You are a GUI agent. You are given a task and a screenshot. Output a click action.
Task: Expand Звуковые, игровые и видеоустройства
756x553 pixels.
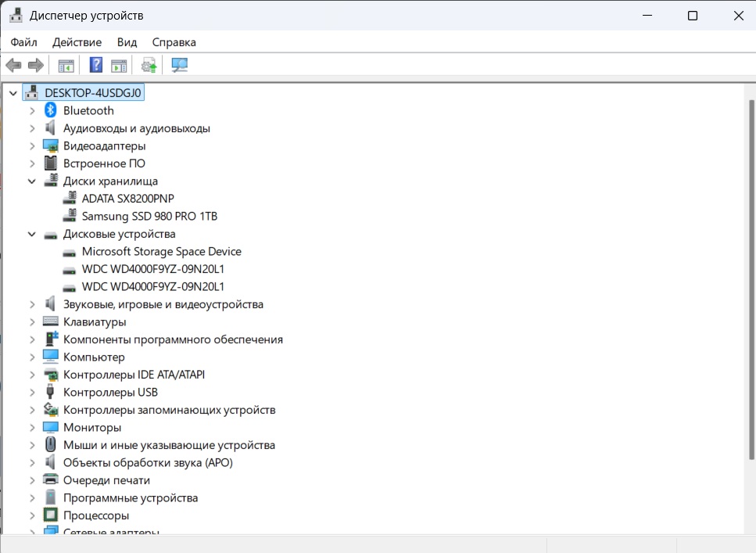(x=32, y=304)
